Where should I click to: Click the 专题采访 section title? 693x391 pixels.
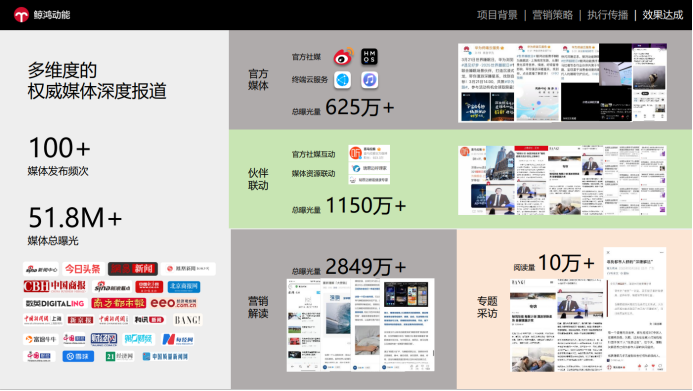(487, 307)
